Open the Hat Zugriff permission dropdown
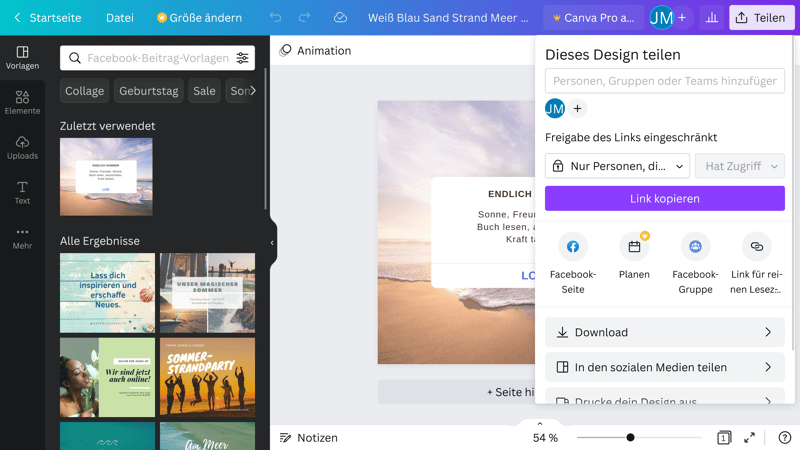 tap(739, 166)
